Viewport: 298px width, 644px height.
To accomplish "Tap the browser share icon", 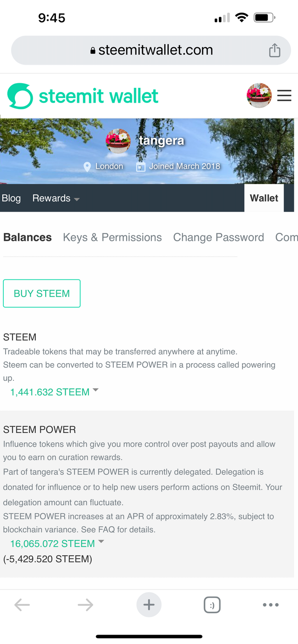I will click(275, 50).
